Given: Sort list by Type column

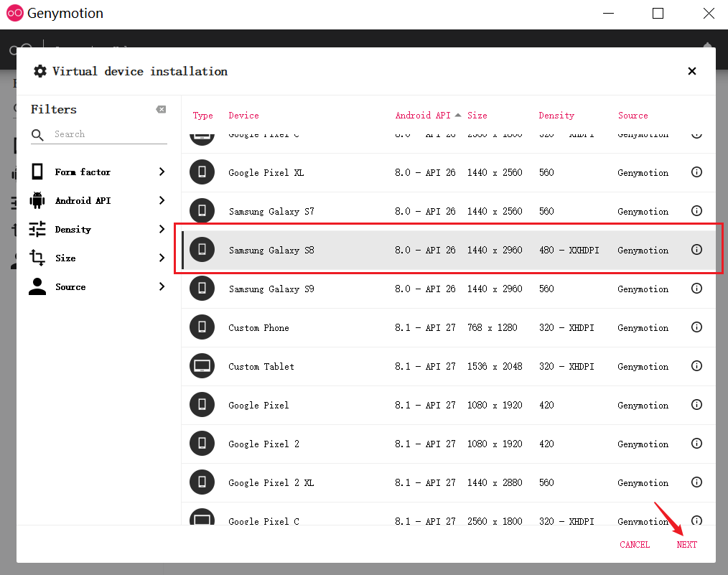Looking at the screenshot, I should tap(203, 116).
